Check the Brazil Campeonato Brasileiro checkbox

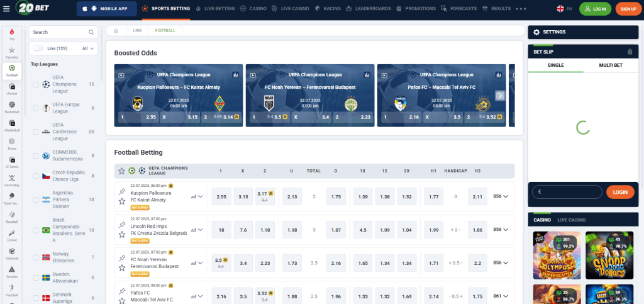(x=35, y=230)
